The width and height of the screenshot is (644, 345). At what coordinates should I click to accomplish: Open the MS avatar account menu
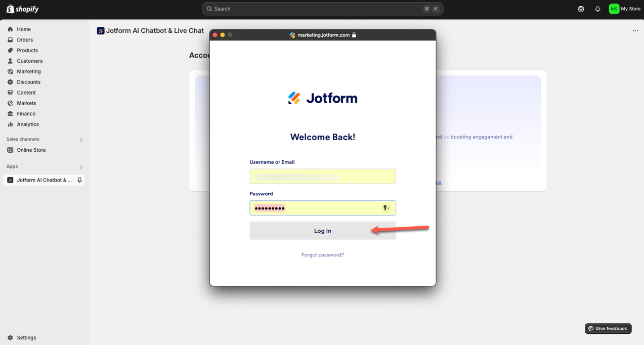click(x=614, y=9)
